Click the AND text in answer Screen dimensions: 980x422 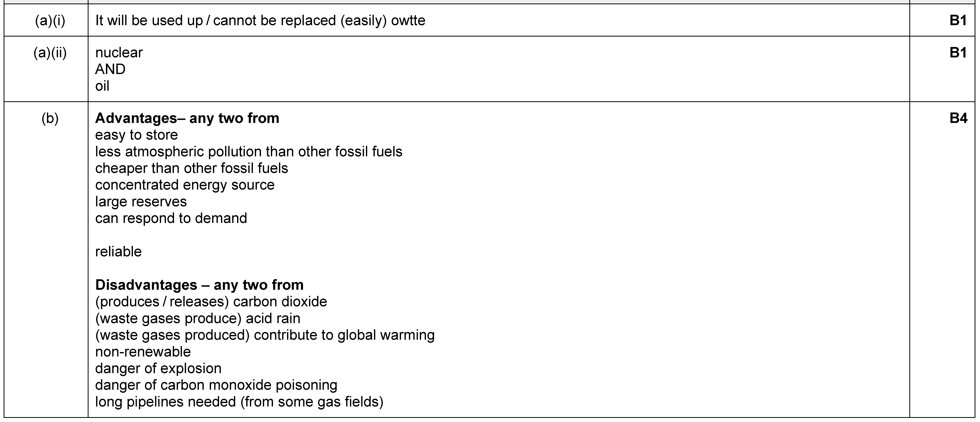click(110, 69)
